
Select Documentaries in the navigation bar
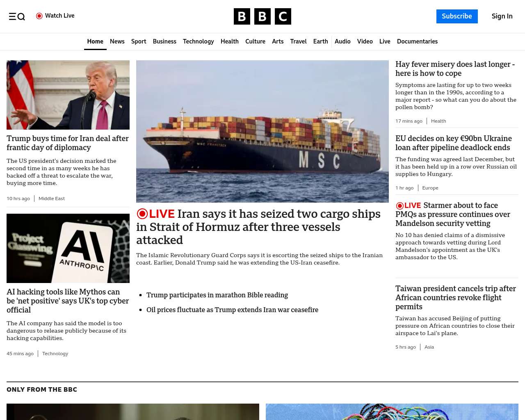[x=417, y=41]
